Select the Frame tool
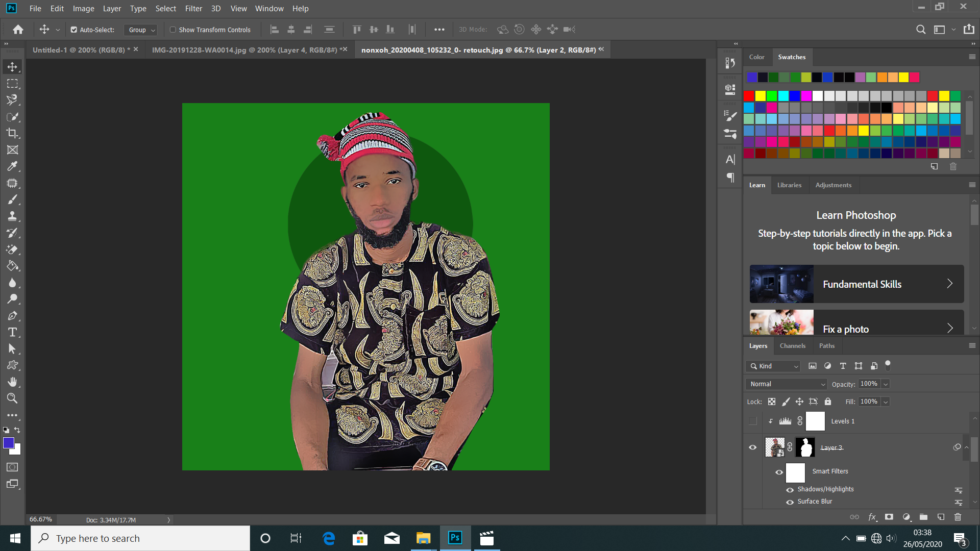The image size is (980, 551). coord(12,150)
